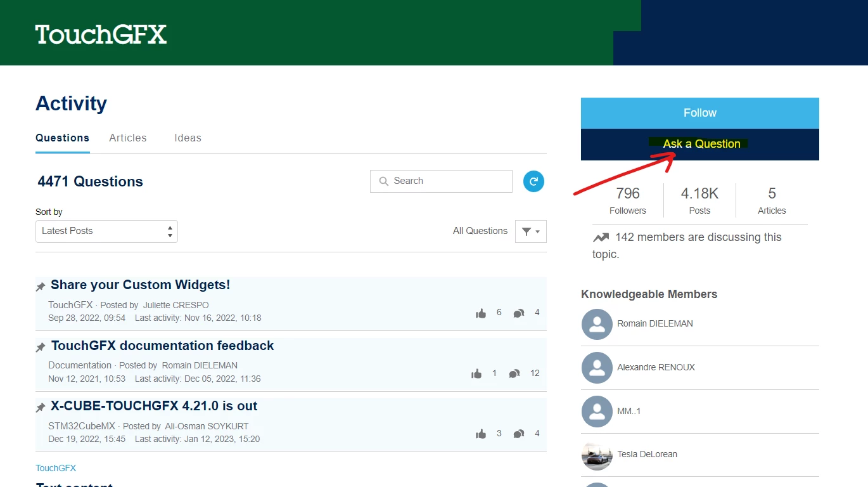The width and height of the screenshot is (868, 487).
Task: Click Romain DIELEMAN's avatar icon
Action: pyautogui.click(x=597, y=325)
